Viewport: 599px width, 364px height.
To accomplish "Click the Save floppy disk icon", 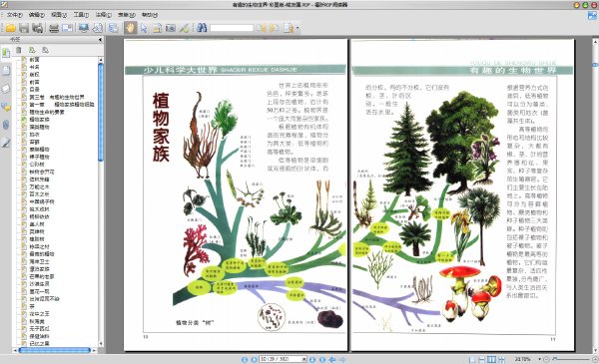I will point(24,28).
